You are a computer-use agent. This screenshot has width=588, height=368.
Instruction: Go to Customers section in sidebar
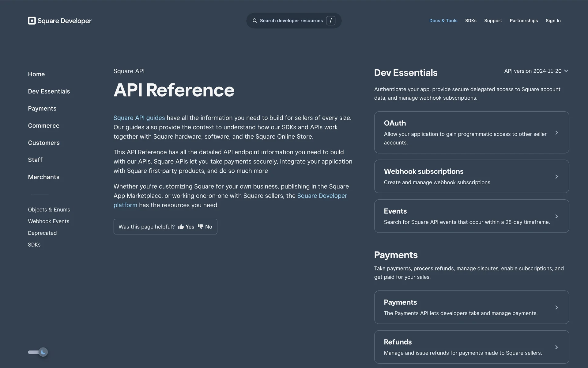point(44,143)
